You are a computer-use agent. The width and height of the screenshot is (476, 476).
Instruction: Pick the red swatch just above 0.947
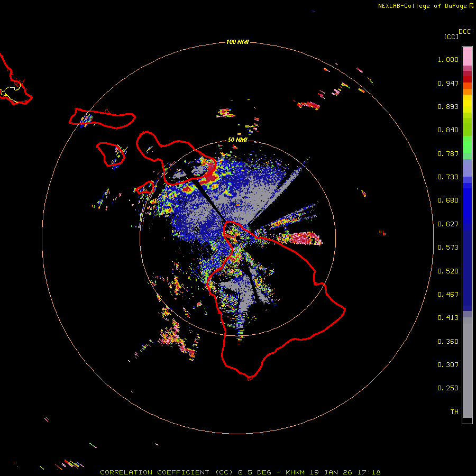pos(467,79)
